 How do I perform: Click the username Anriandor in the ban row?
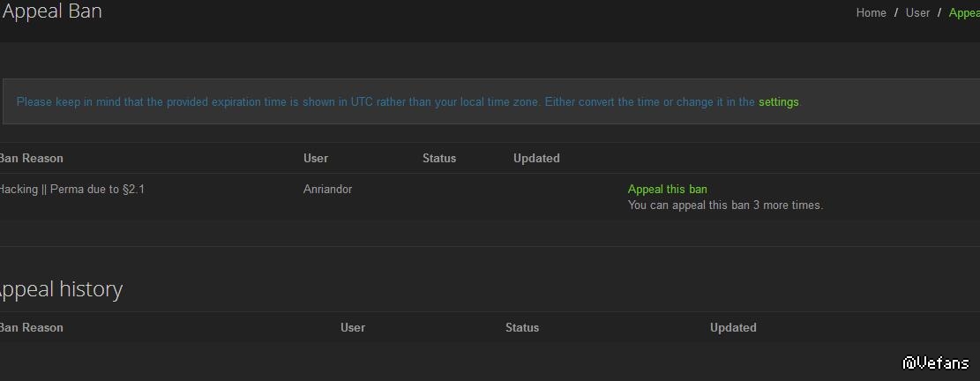click(x=327, y=189)
